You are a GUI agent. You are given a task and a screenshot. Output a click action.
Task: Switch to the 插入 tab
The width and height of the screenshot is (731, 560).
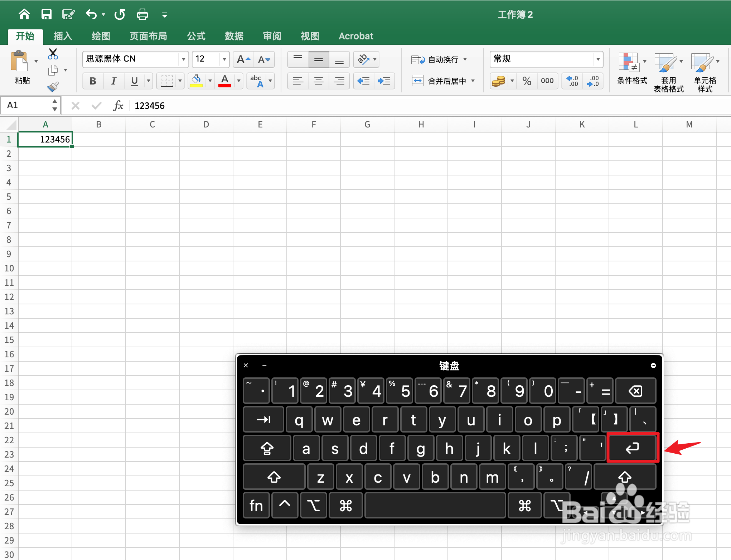coord(63,36)
